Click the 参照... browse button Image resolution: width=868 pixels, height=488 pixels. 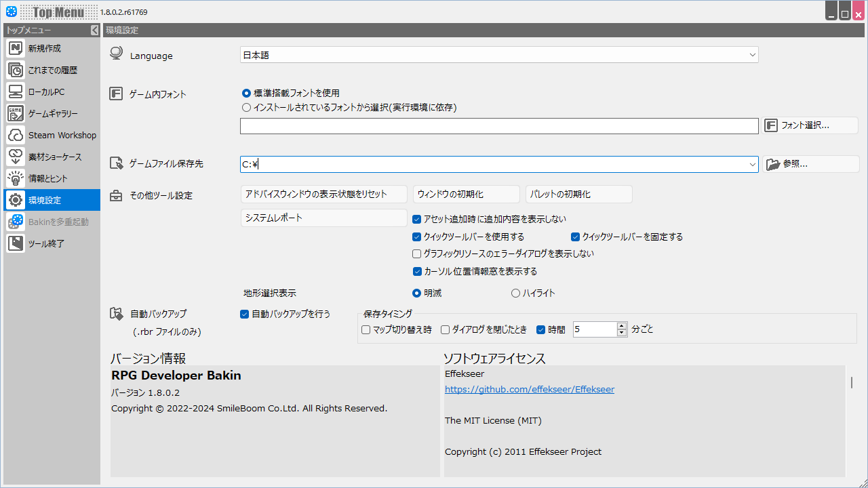pyautogui.click(x=810, y=164)
